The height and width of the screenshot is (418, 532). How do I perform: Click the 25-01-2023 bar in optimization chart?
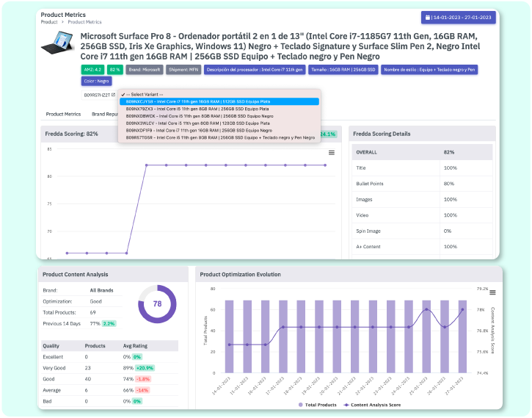pos(426,336)
